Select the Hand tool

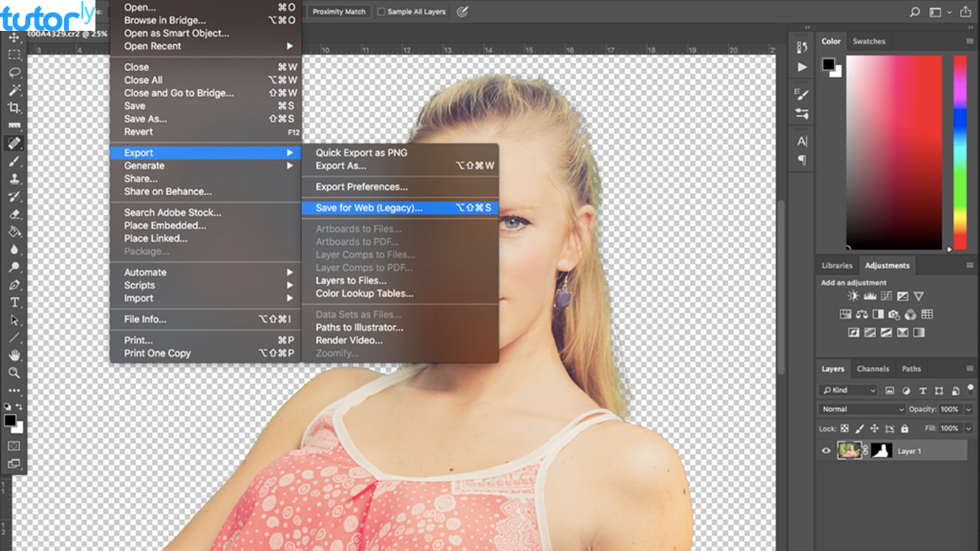click(14, 356)
